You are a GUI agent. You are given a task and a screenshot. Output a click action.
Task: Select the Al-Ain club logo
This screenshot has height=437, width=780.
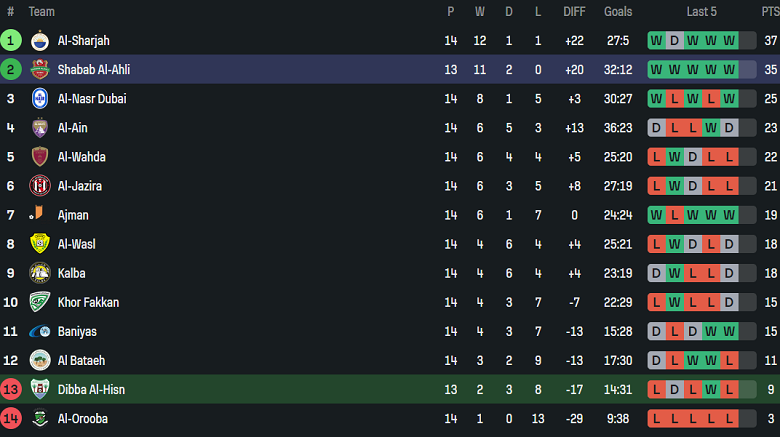[x=39, y=128]
